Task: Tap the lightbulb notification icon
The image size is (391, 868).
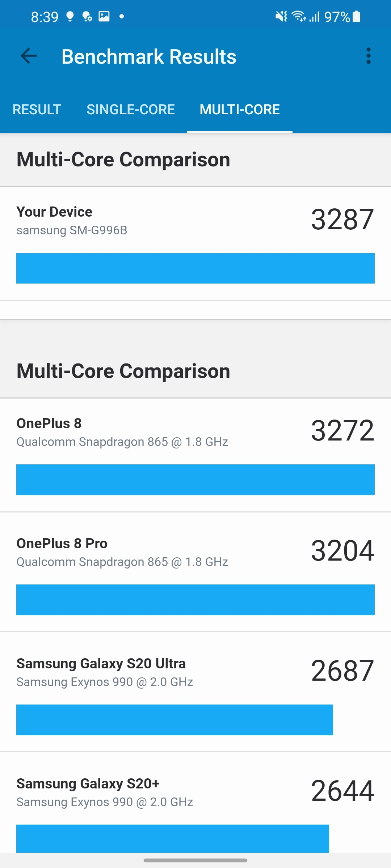Action: 70,17
